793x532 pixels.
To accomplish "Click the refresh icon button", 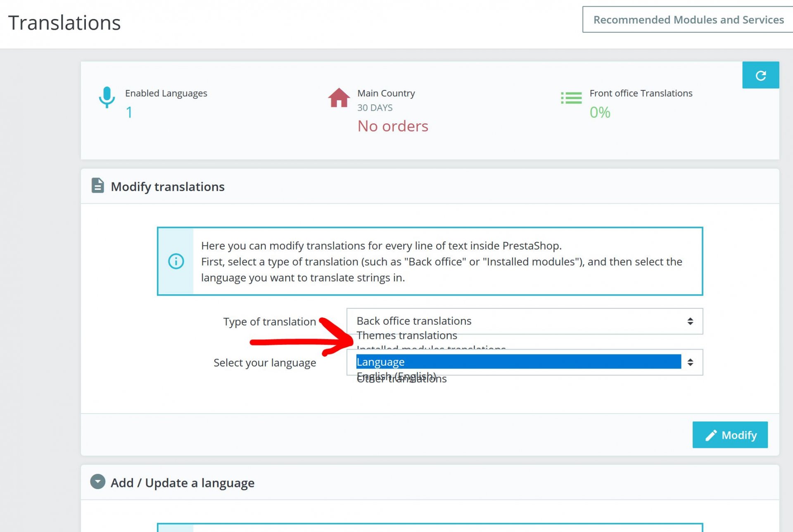I will 760,76.
